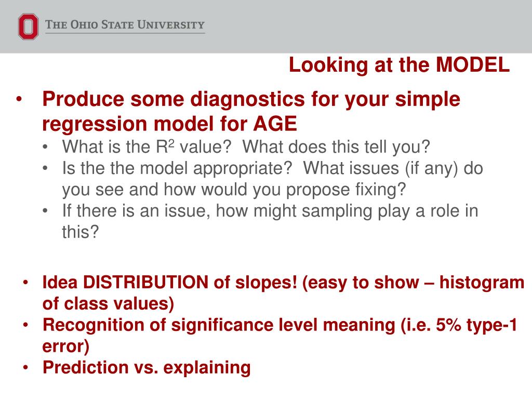
Task: Click 'Produce some diagnostics for your simple' heading
Action: [x=251, y=99]
